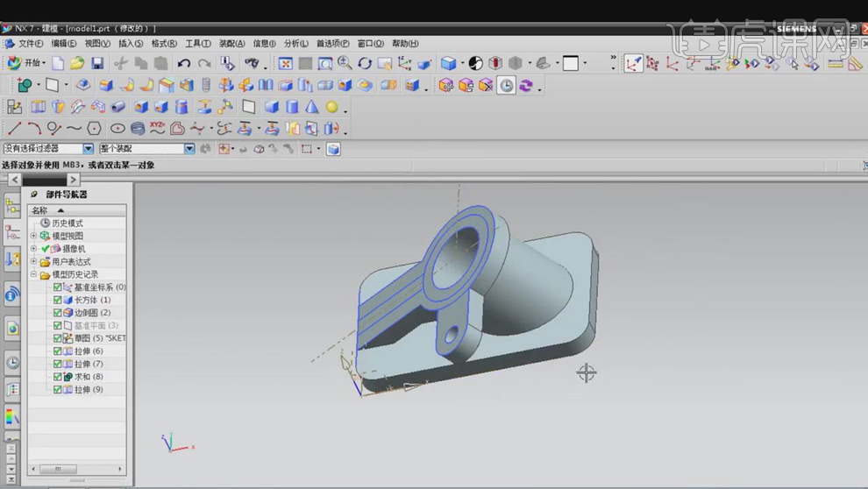868x489 pixels.
Task: Open the 分析(L) menu
Action: click(x=296, y=43)
